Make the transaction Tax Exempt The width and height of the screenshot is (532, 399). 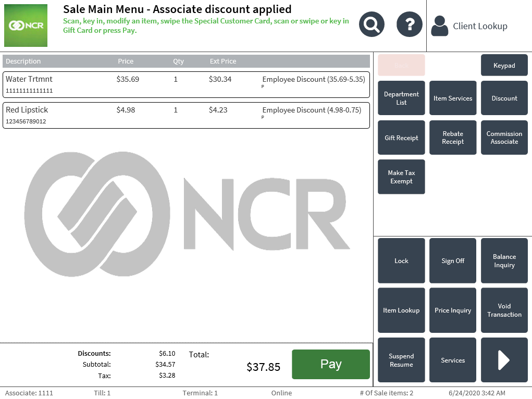click(401, 177)
